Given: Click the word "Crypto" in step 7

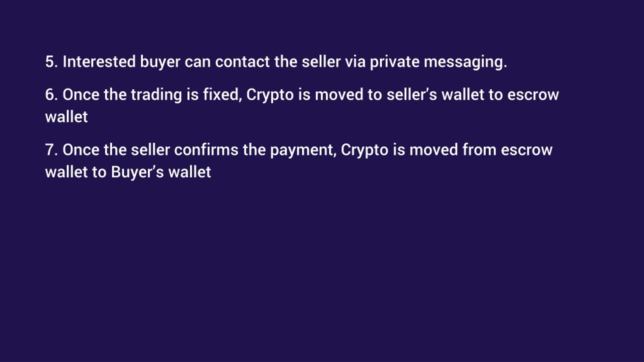Looking at the screenshot, I should click(x=365, y=151).
